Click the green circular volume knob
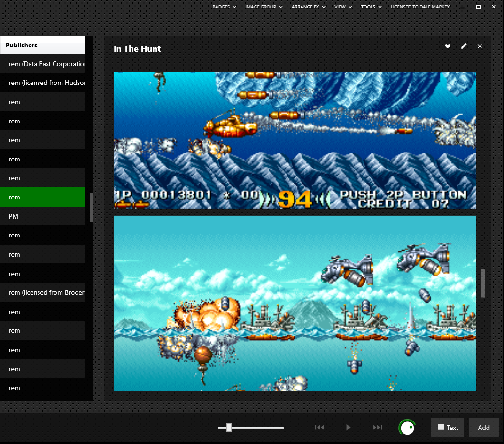The height and width of the screenshot is (444, 504). pos(407,427)
